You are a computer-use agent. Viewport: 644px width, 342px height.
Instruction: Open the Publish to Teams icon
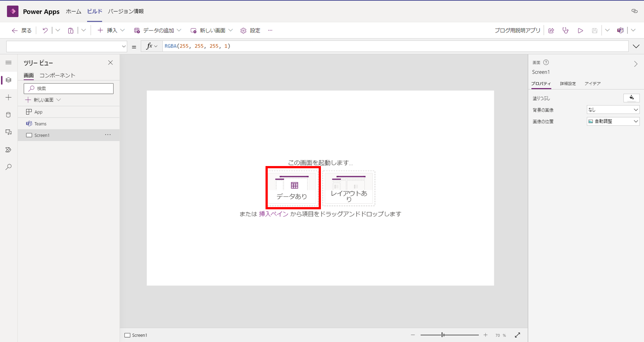620,30
